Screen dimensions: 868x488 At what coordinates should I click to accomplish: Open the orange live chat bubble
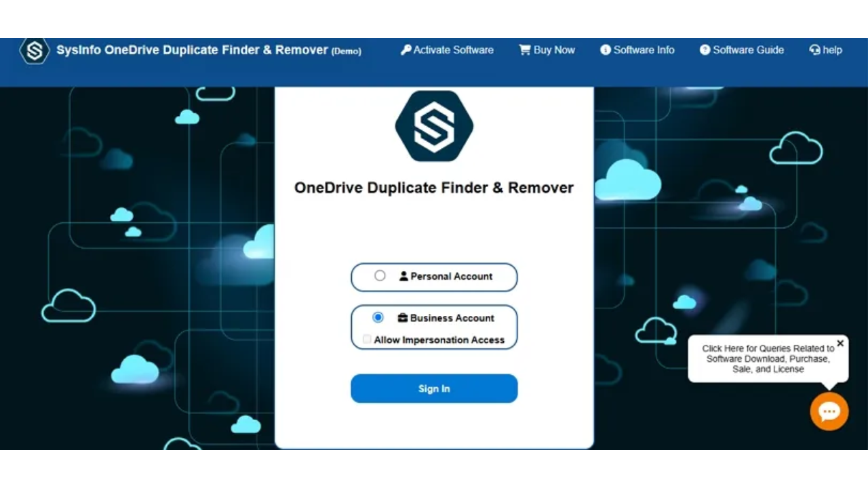(x=829, y=411)
